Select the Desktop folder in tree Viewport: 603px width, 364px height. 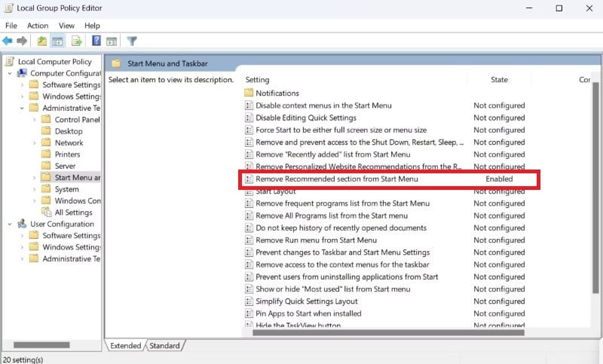tap(69, 131)
